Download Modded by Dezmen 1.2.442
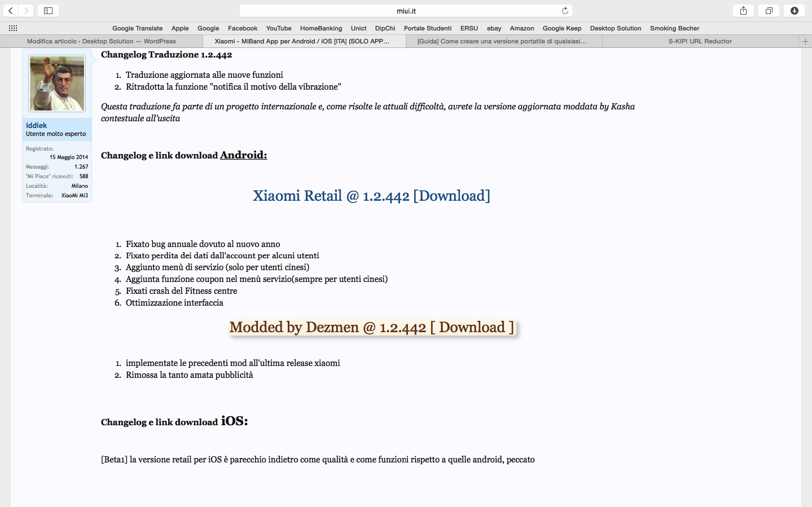 point(372,327)
